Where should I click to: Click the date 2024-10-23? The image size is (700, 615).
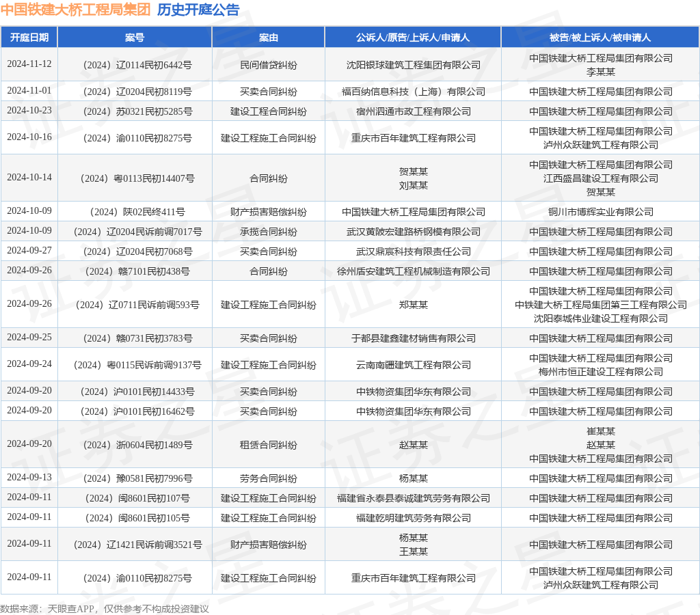[x=29, y=110]
